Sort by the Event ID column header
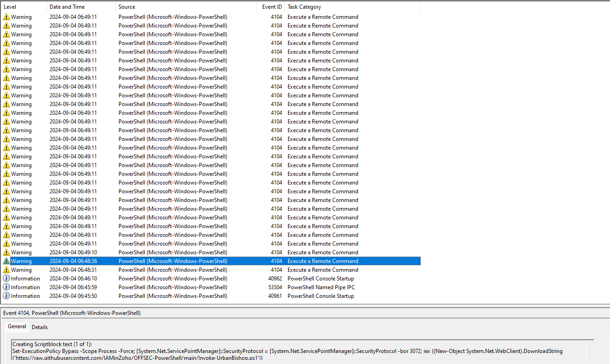The width and height of the screenshot is (610, 364). tap(271, 7)
